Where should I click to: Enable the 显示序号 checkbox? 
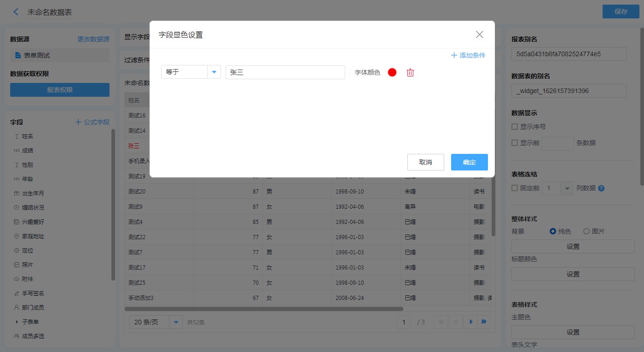(x=515, y=127)
